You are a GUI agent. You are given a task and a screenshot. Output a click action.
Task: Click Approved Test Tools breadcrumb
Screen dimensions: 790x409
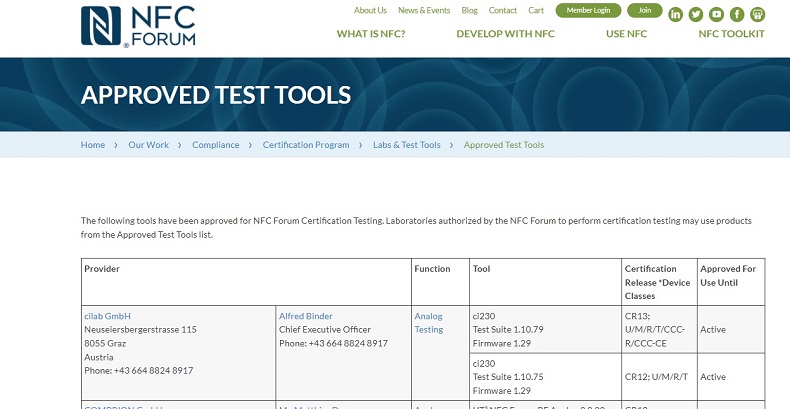click(504, 145)
